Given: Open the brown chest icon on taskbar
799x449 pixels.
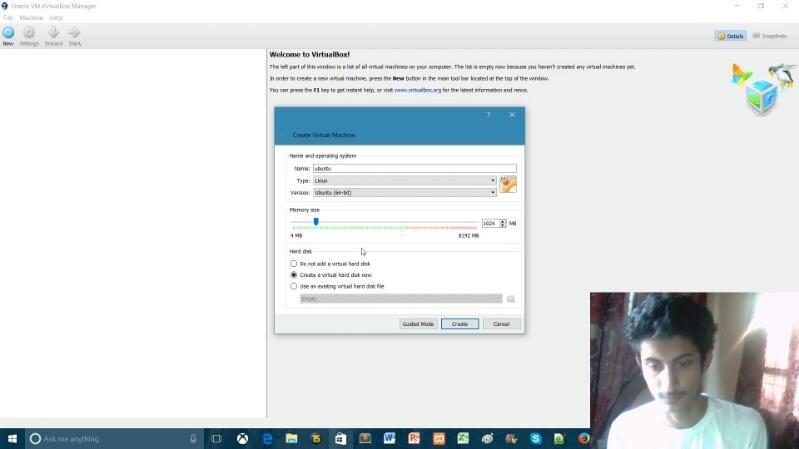Looking at the screenshot, I should (365, 439).
